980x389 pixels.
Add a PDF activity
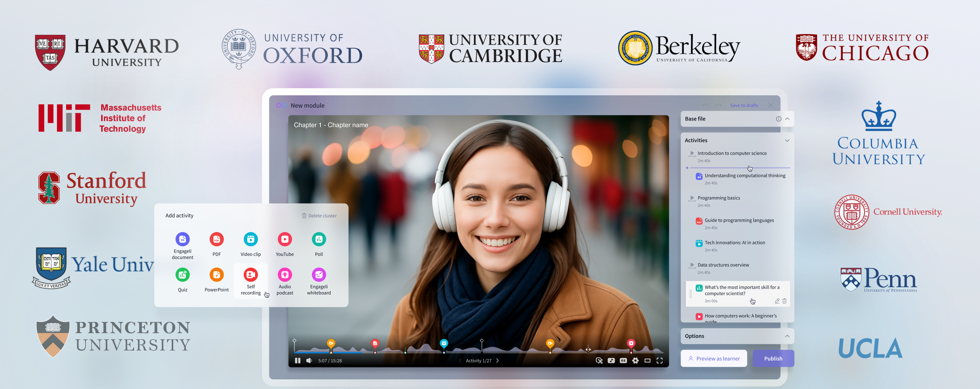pos(217,244)
